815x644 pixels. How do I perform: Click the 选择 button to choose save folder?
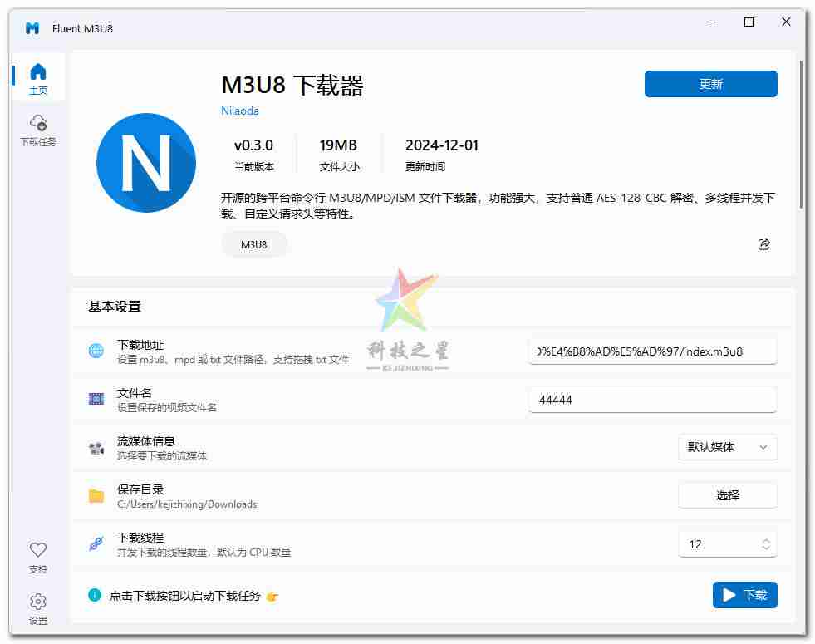(727, 495)
